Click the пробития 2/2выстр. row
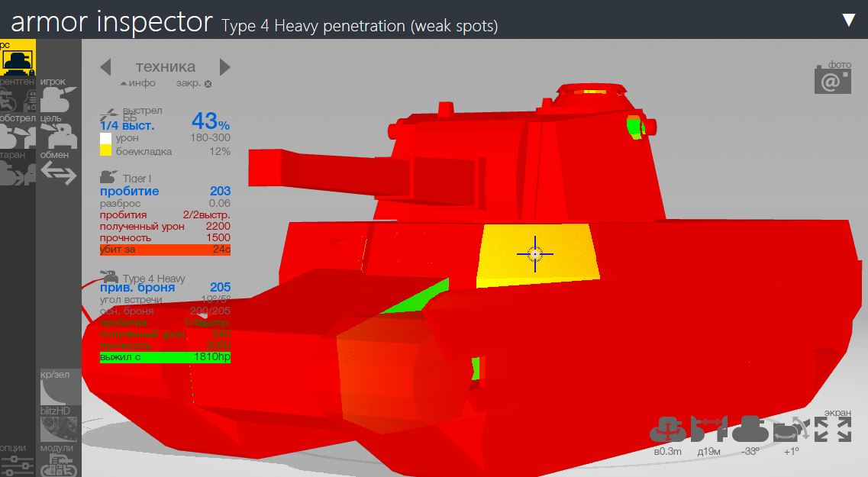Image resolution: width=868 pixels, height=477 pixels. point(165,214)
